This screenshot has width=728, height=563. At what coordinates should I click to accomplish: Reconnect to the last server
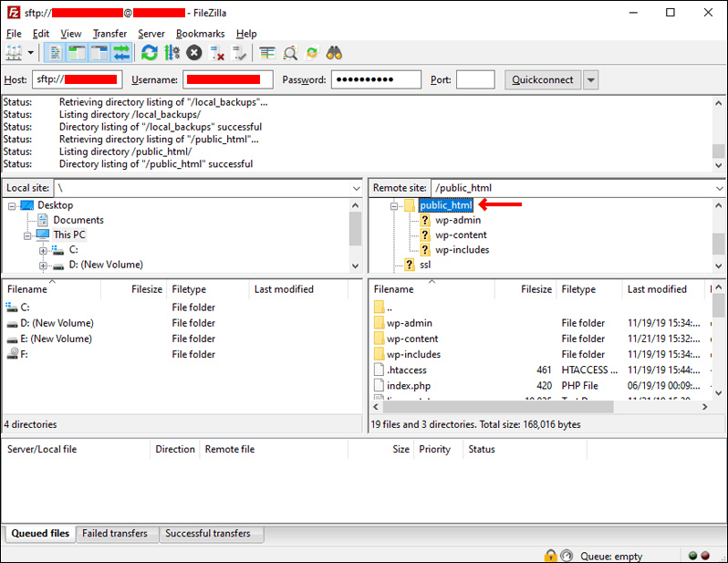pos(239,53)
